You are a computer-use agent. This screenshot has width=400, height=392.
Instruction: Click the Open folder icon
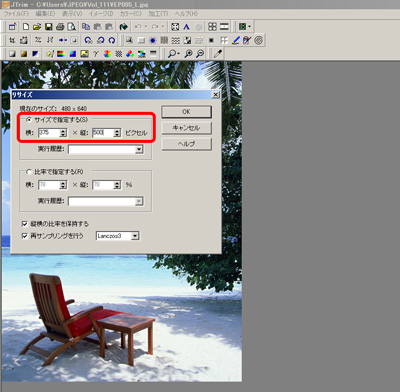point(37,27)
